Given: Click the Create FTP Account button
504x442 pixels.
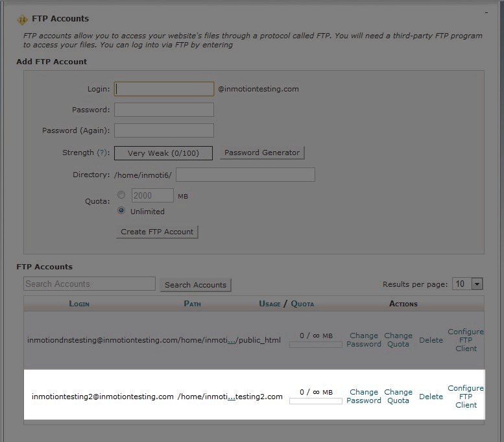Looking at the screenshot, I should [157, 232].
